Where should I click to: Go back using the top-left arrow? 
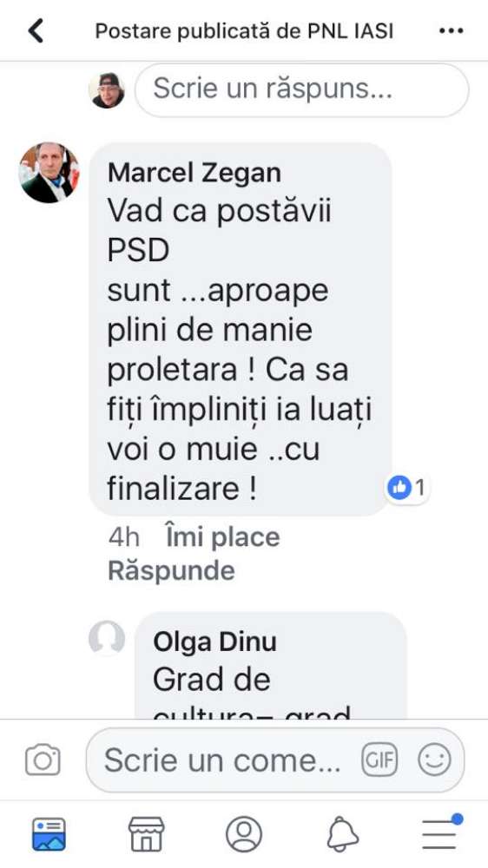coord(36,30)
